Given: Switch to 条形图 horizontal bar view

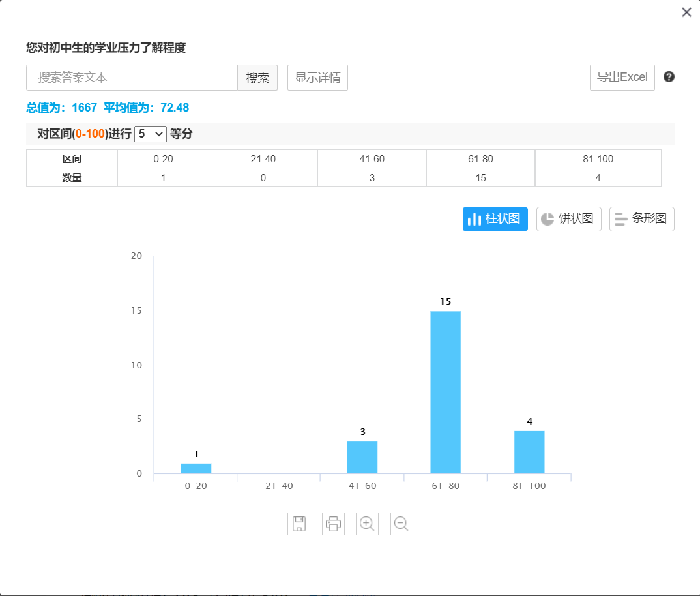Looking at the screenshot, I should (641, 219).
